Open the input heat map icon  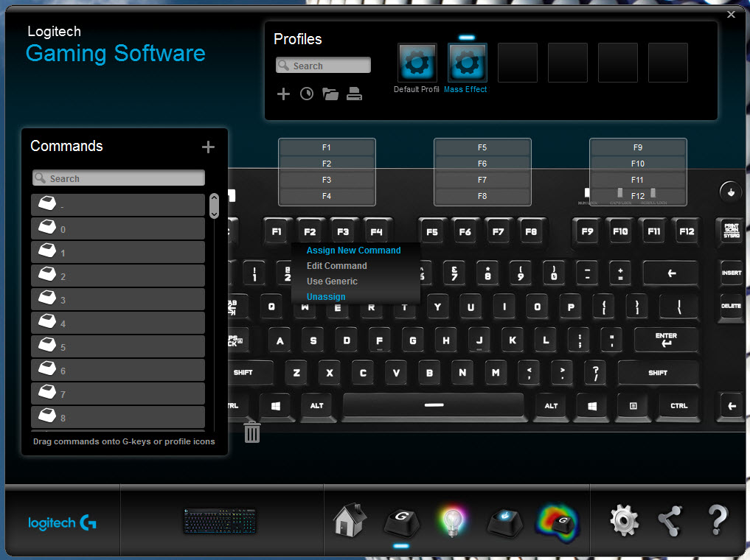558,523
